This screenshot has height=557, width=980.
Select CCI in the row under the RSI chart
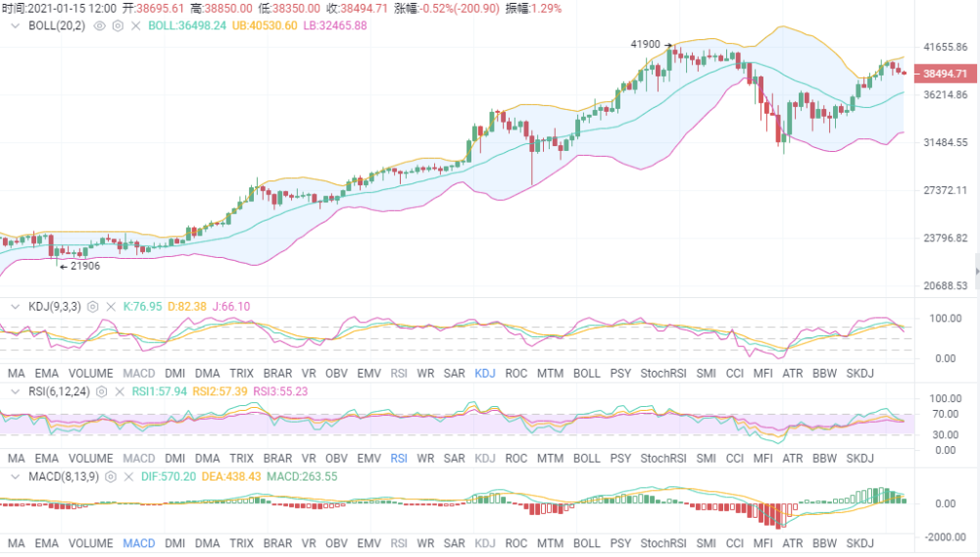coord(735,458)
